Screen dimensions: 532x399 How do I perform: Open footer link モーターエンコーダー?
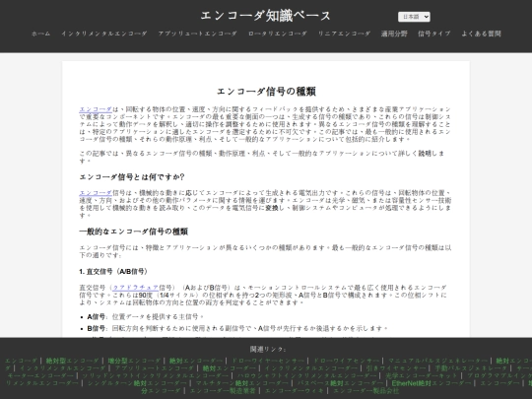[x=40, y=375]
